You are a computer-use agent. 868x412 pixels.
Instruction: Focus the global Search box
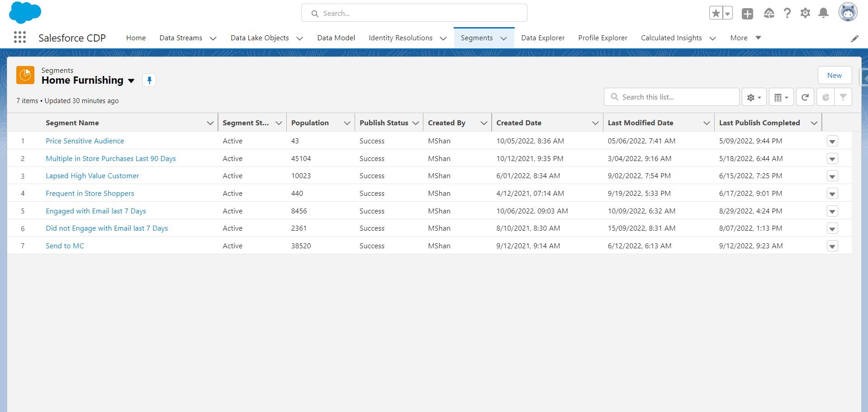414,13
